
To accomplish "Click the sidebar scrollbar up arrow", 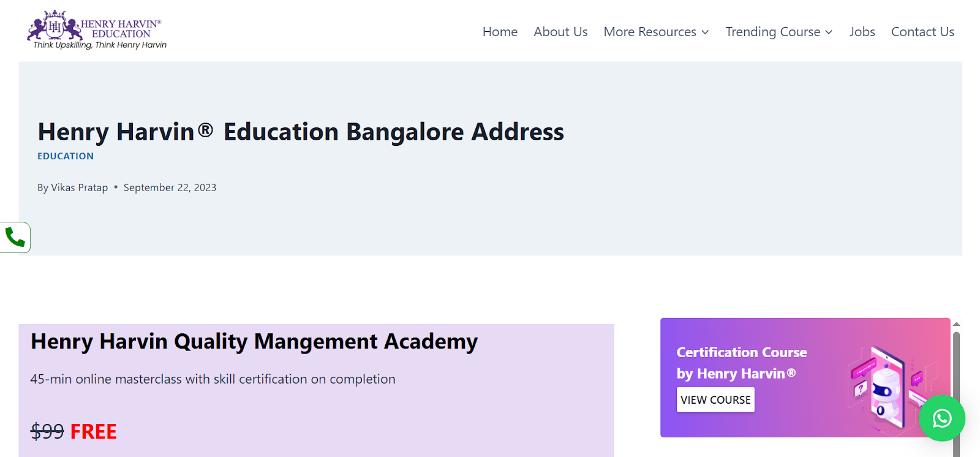I will pyautogui.click(x=956, y=324).
